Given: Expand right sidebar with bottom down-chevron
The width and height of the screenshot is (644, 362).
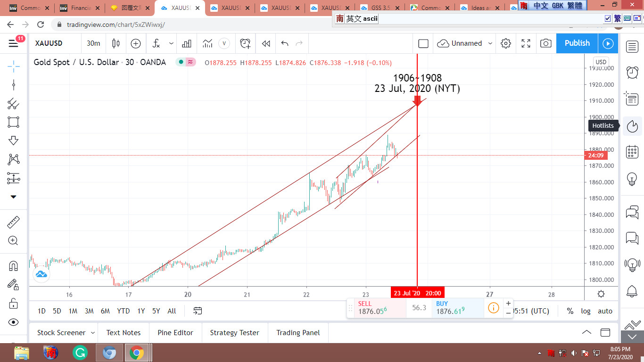Looking at the screenshot, I should point(632,337).
